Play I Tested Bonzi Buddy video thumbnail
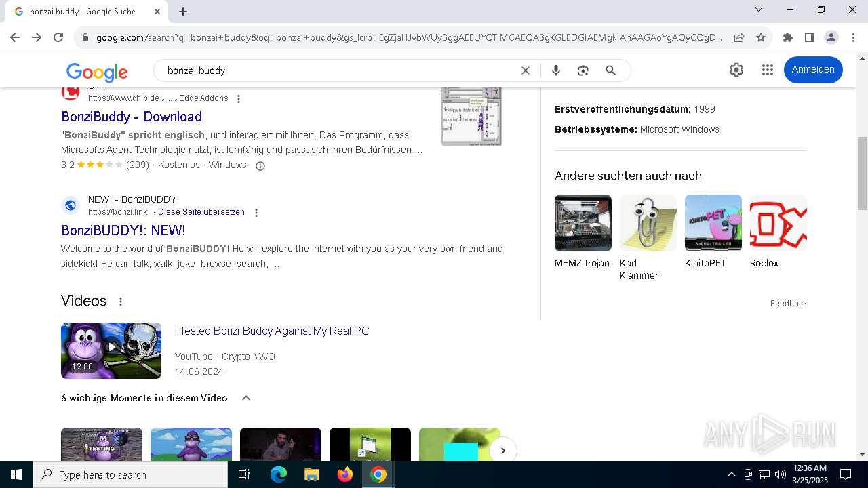This screenshot has width=868, height=488. (x=111, y=350)
